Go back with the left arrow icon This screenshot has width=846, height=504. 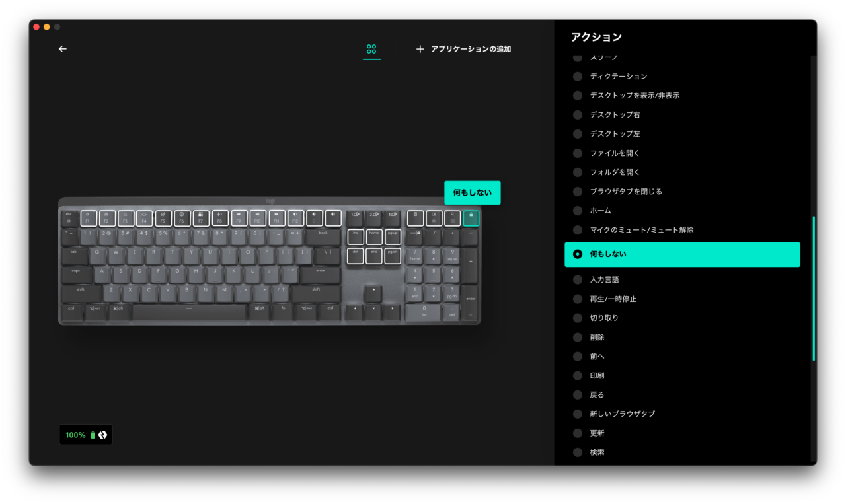pos(63,49)
